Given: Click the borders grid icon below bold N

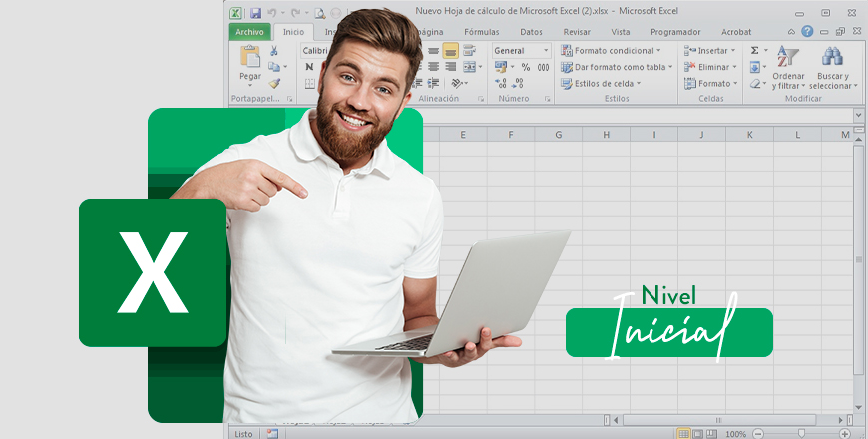Looking at the screenshot, I should [310, 83].
